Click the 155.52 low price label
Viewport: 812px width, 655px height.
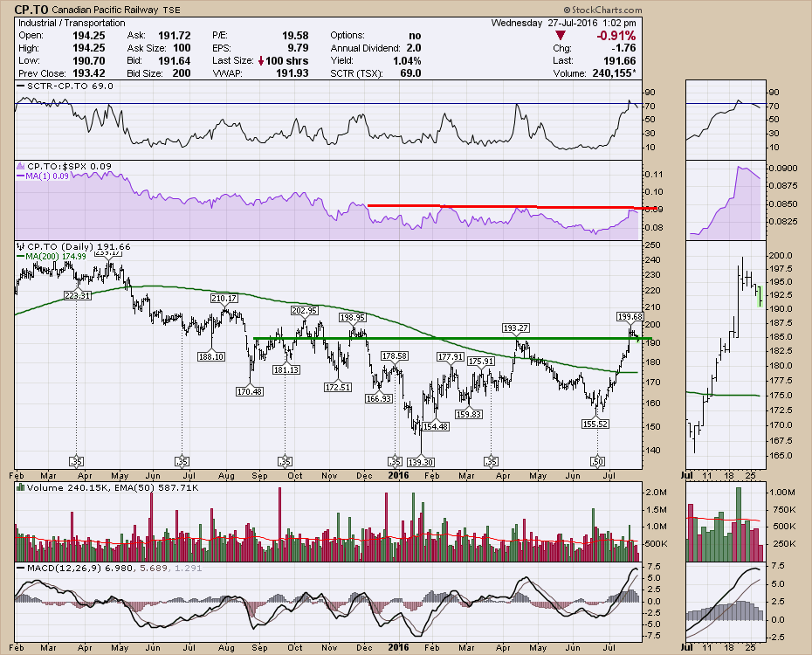(x=595, y=424)
